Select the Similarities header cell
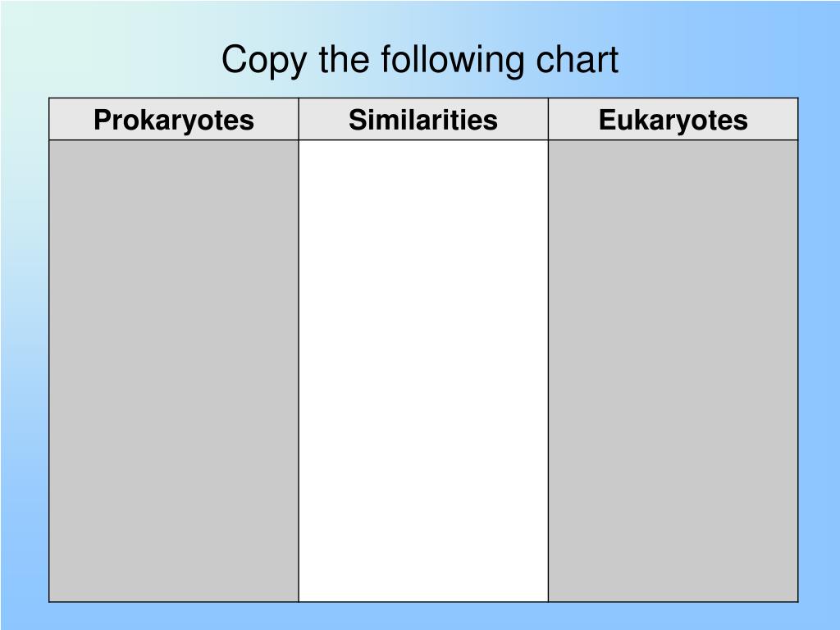This screenshot has width=840, height=630. pyautogui.click(x=423, y=119)
